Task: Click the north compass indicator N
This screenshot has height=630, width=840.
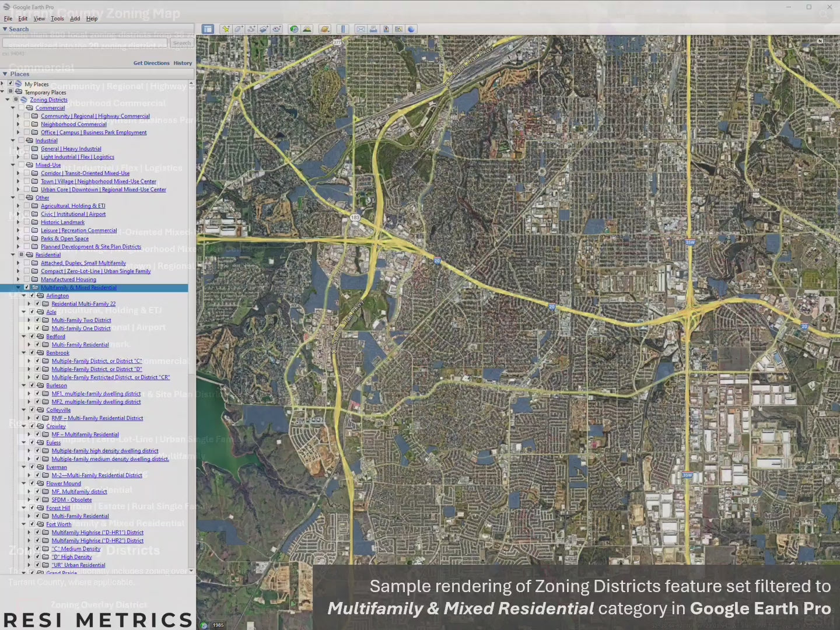Action: [820, 41]
